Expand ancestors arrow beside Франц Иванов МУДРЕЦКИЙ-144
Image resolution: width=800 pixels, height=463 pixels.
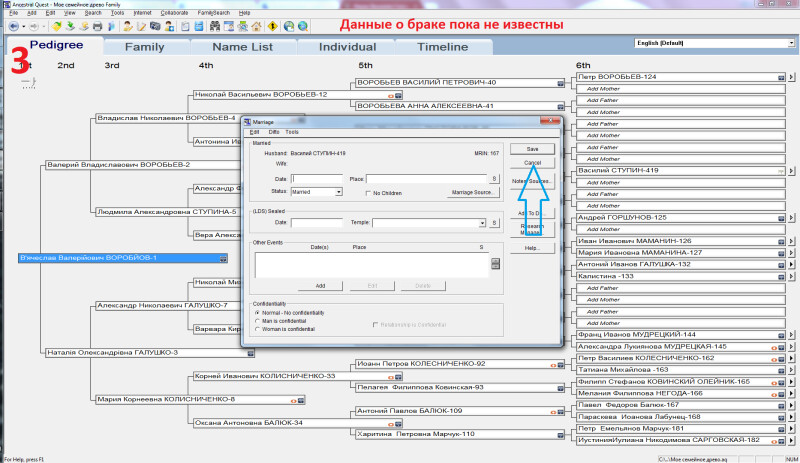click(791, 335)
